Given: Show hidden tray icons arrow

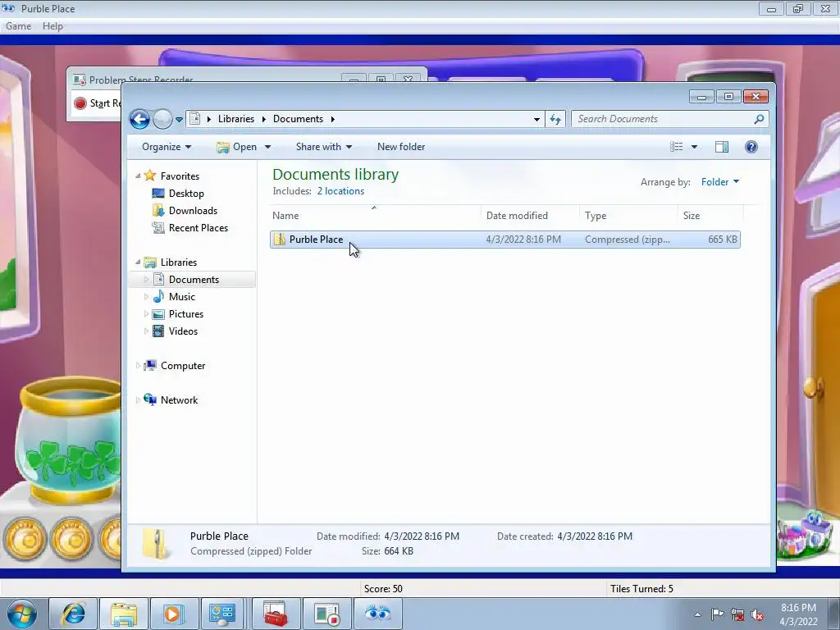Looking at the screenshot, I should pyautogui.click(x=697, y=614).
